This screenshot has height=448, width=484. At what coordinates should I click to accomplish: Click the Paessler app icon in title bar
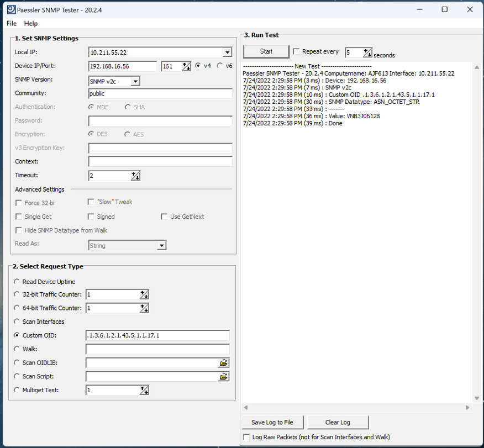[10, 9]
